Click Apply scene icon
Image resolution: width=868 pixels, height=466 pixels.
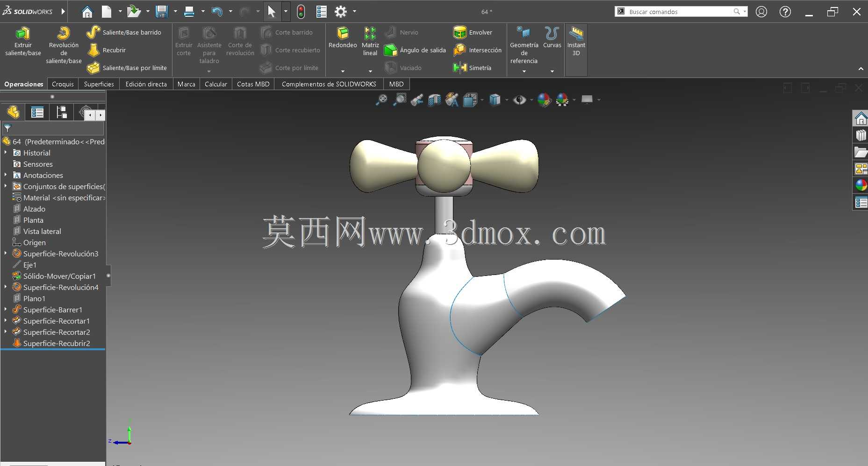(x=562, y=100)
